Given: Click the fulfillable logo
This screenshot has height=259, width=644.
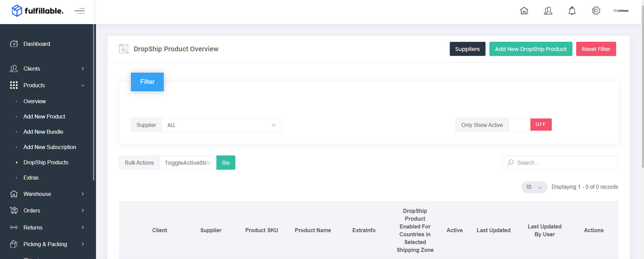Looking at the screenshot, I should pos(38,11).
